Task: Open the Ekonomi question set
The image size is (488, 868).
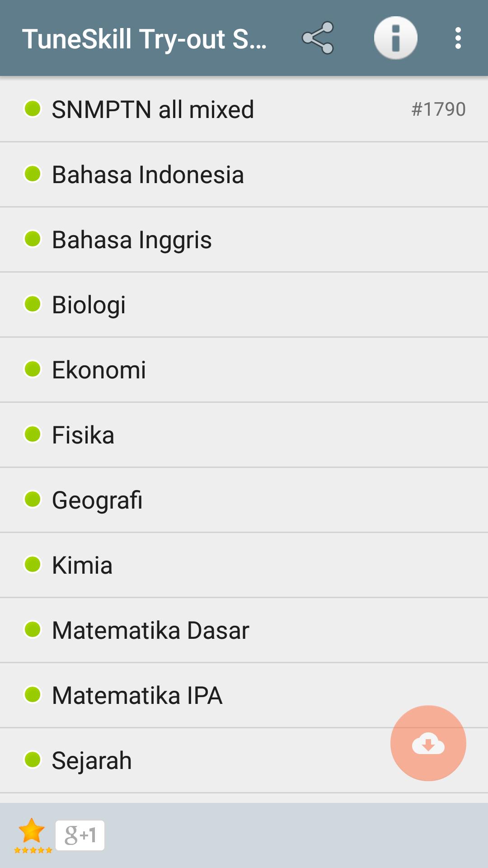Action: (x=99, y=370)
